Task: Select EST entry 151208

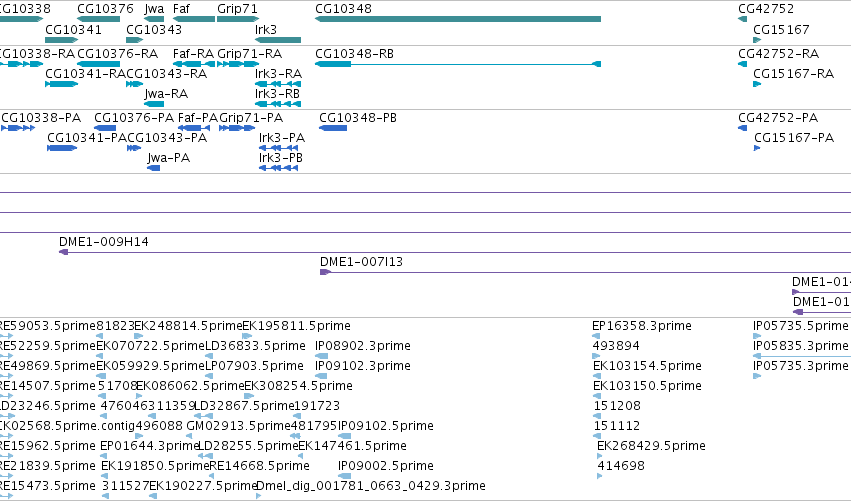Action: [617, 407]
